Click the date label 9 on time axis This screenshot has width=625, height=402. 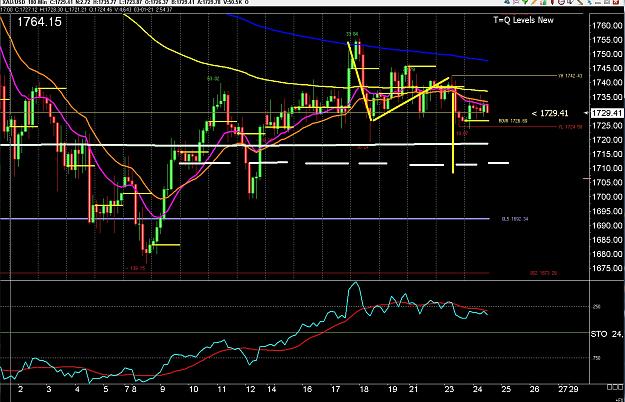pyautogui.click(x=163, y=389)
